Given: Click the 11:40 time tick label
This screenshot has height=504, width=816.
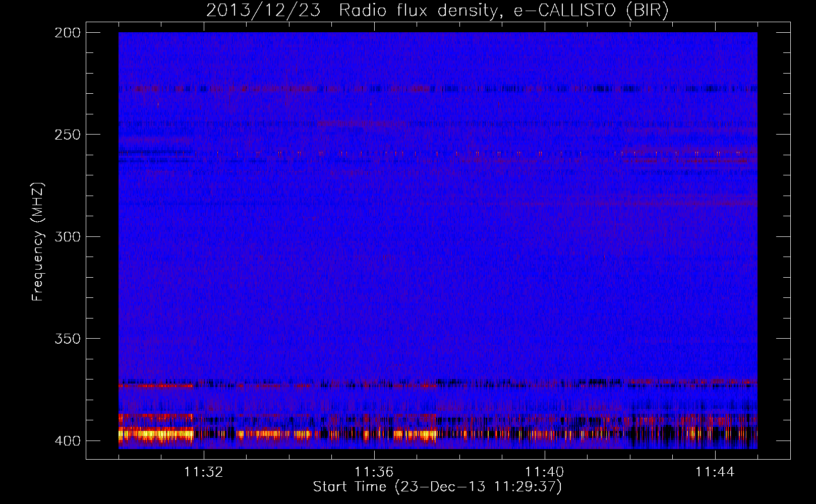Looking at the screenshot, I should coord(544,472).
